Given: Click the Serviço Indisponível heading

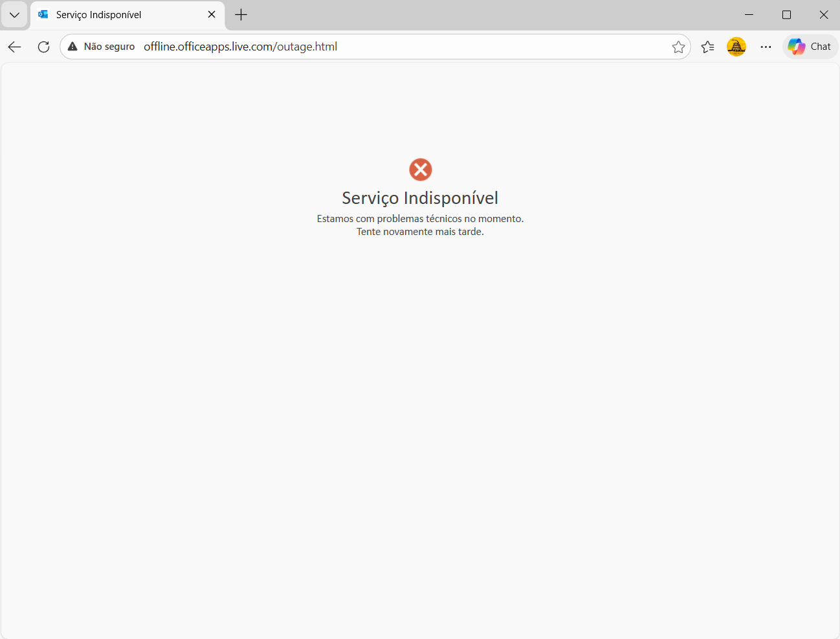Looking at the screenshot, I should click(x=420, y=198).
